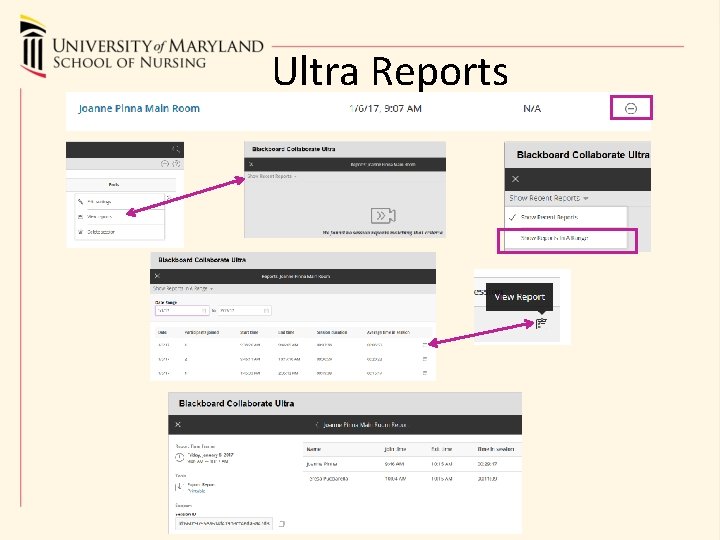Close the enlarged Collaborate Ultra dropdown panel
This screenshot has height=540, width=720.
[515, 179]
